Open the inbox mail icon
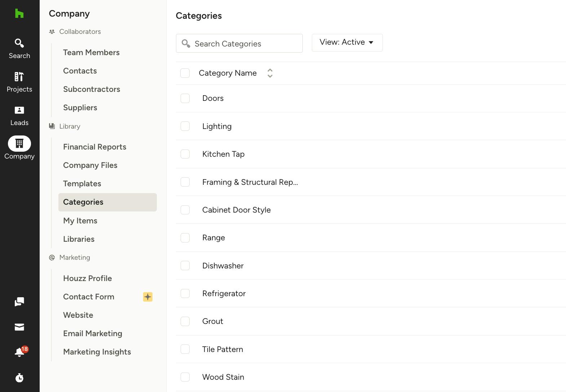This screenshot has height=392, width=566. (x=19, y=327)
